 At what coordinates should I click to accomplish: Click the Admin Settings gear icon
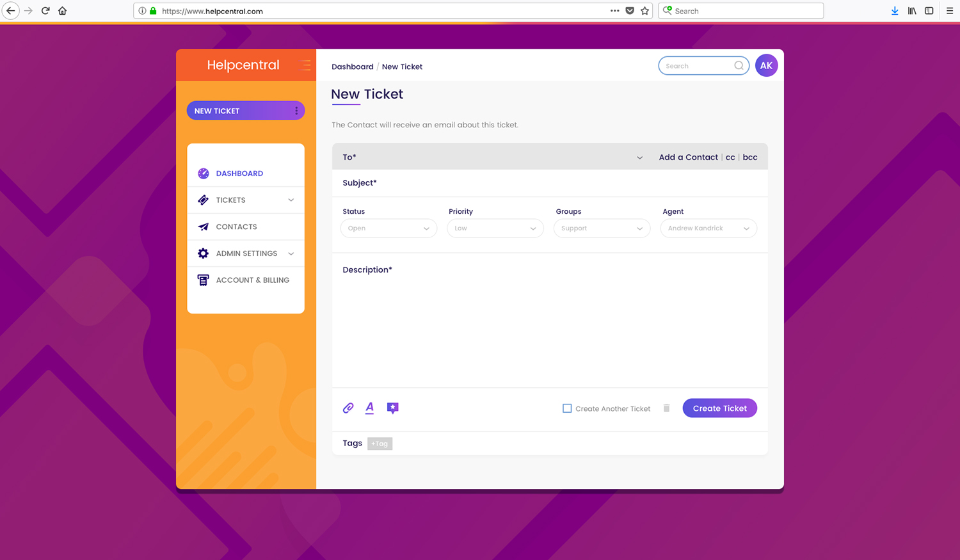pos(203,253)
